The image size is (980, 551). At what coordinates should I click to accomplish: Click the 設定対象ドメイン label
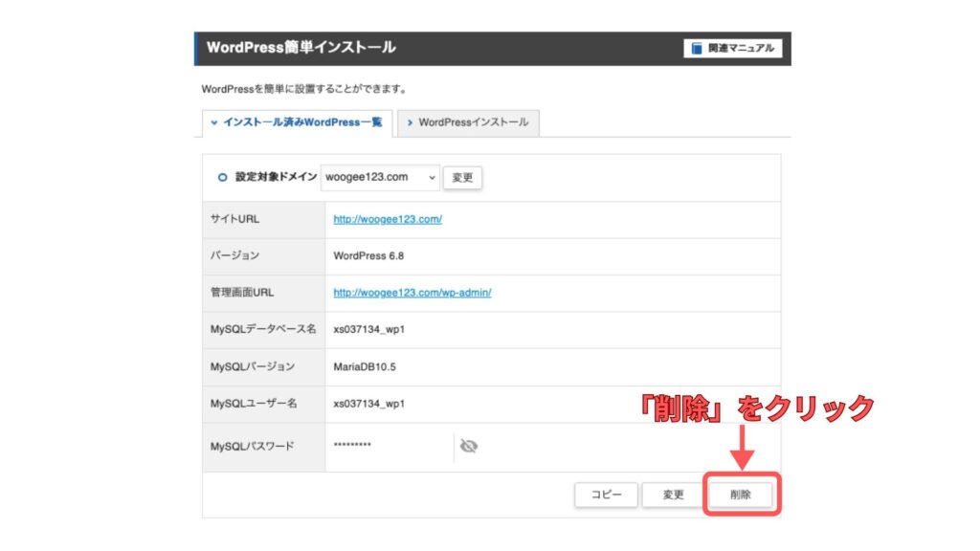tap(276, 177)
